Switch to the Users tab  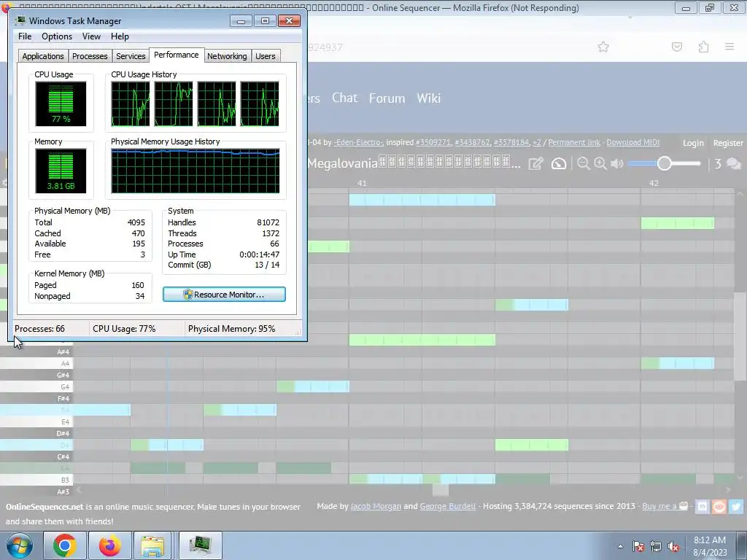(x=266, y=56)
